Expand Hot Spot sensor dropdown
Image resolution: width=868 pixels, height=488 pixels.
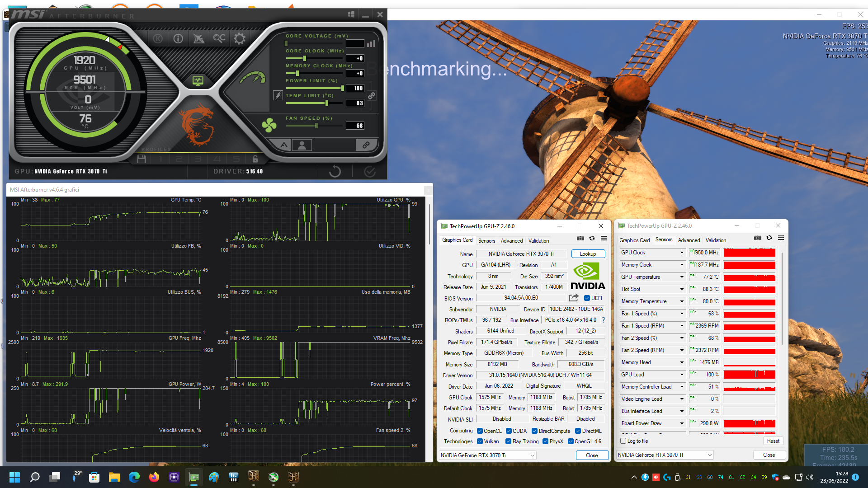tap(682, 289)
